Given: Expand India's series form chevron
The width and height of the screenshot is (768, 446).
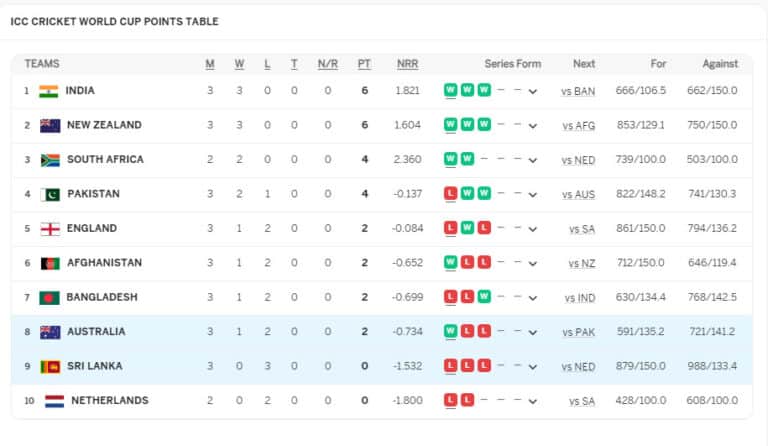Looking at the screenshot, I should [x=533, y=92].
